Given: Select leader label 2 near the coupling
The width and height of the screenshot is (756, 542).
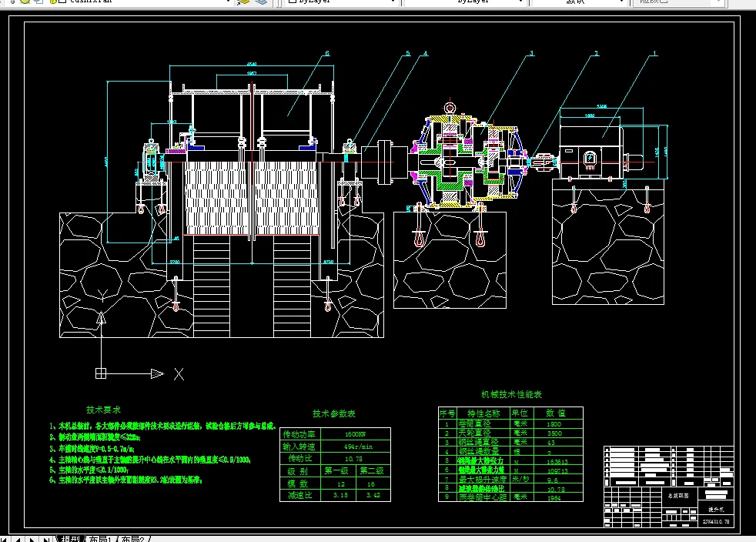Looking at the screenshot, I should (x=597, y=53).
